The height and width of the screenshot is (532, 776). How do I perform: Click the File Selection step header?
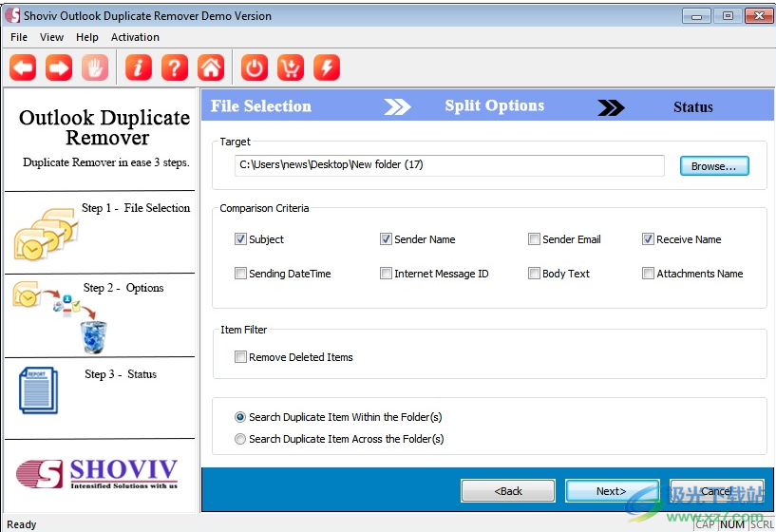(x=261, y=106)
